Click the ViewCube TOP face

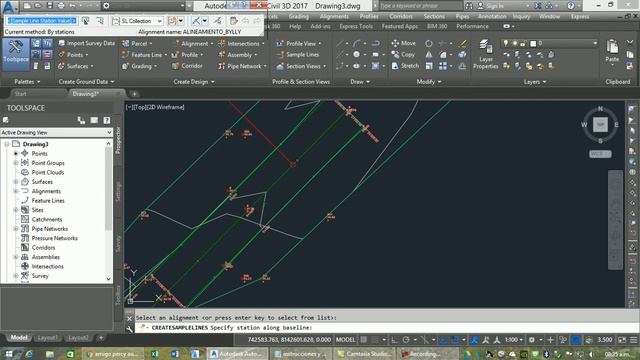tap(600, 125)
